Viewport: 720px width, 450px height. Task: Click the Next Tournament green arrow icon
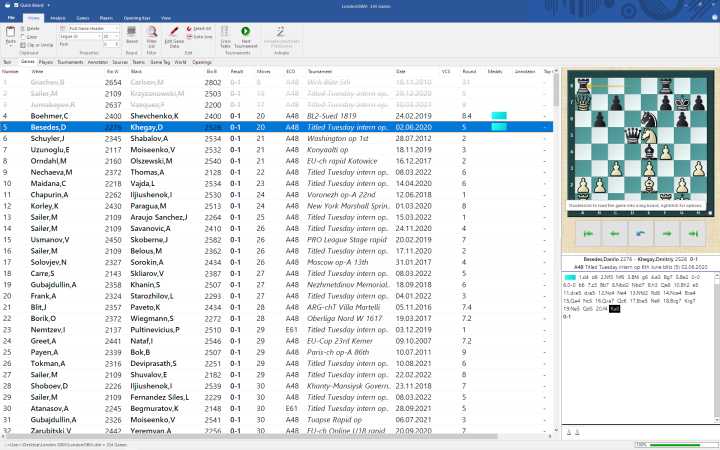point(245,31)
